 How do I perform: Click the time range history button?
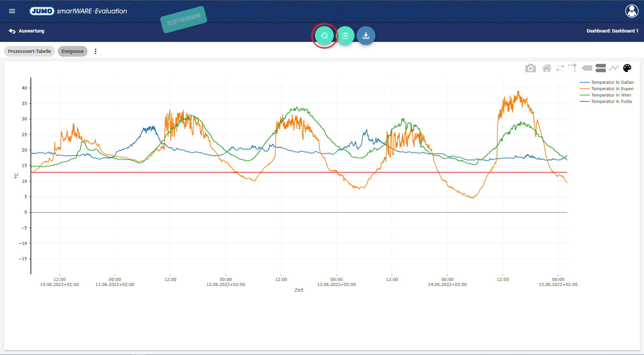click(324, 36)
